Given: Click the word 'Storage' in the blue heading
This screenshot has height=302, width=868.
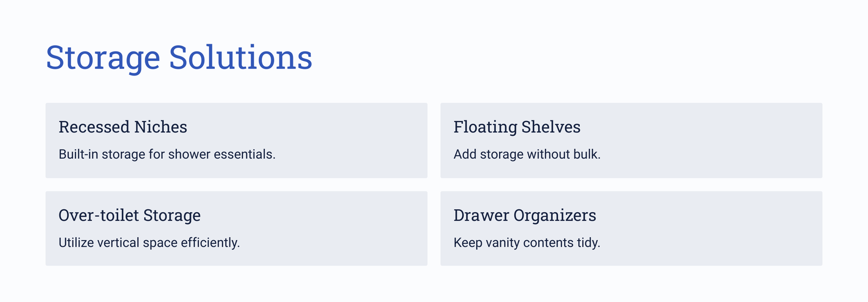Looking at the screenshot, I should [103, 58].
